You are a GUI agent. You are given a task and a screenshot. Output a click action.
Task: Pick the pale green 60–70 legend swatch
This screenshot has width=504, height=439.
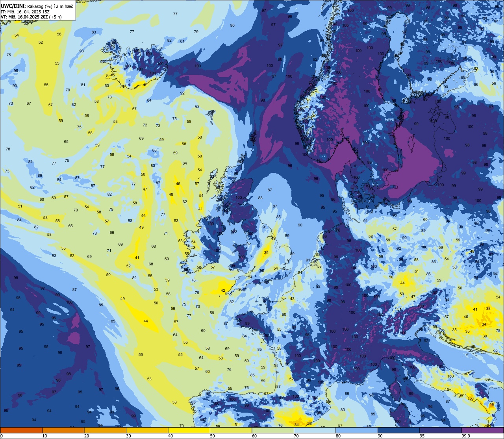click(x=273, y=430)
